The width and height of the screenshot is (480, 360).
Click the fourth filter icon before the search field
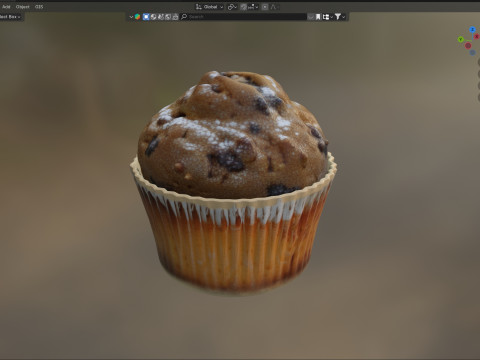pos(168,17)
